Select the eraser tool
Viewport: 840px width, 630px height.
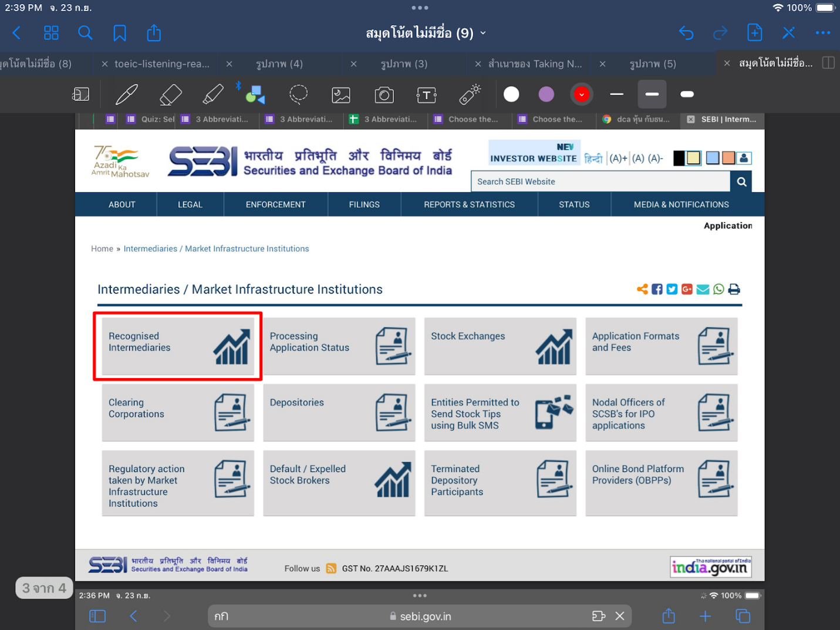[x=170, y=95]
